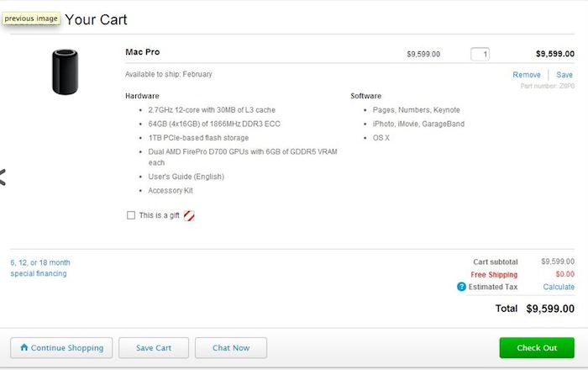Save the Mac Pro for later
The width and height of the screenshot is (588, 370).
pos(564,75)
